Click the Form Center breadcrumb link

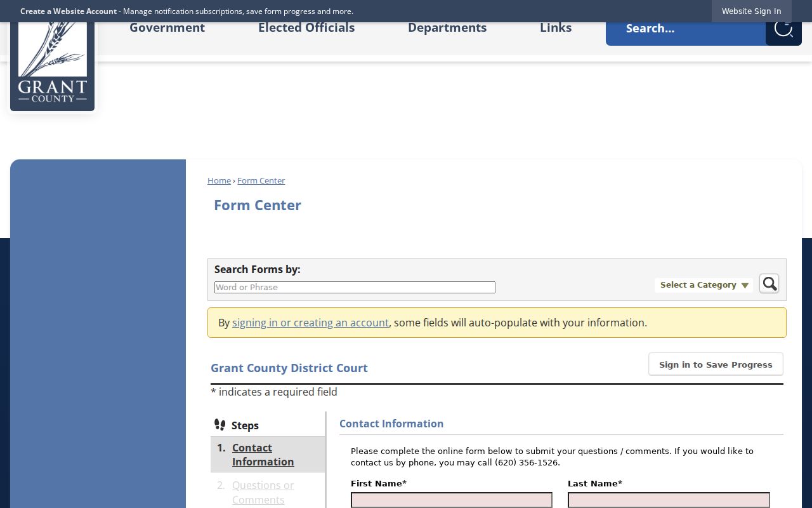[261, 181]
